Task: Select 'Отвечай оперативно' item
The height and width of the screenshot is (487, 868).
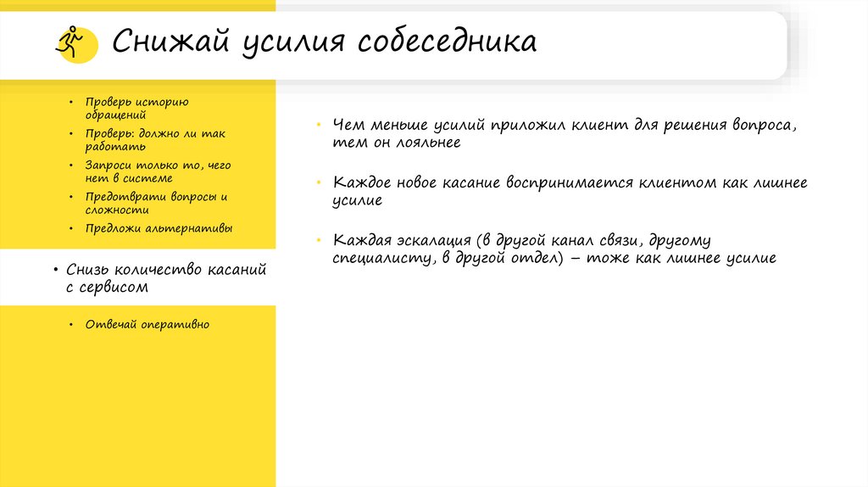Action: pos(147,325)
